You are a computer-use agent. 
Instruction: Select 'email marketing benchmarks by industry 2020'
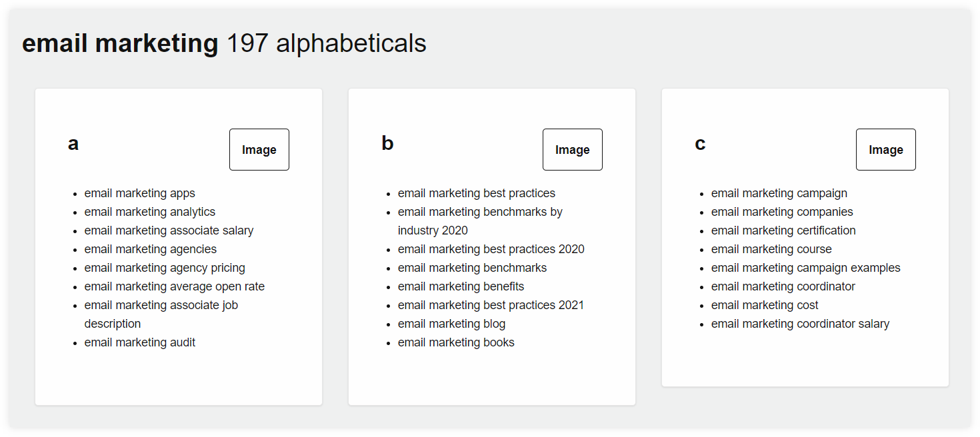480,221
